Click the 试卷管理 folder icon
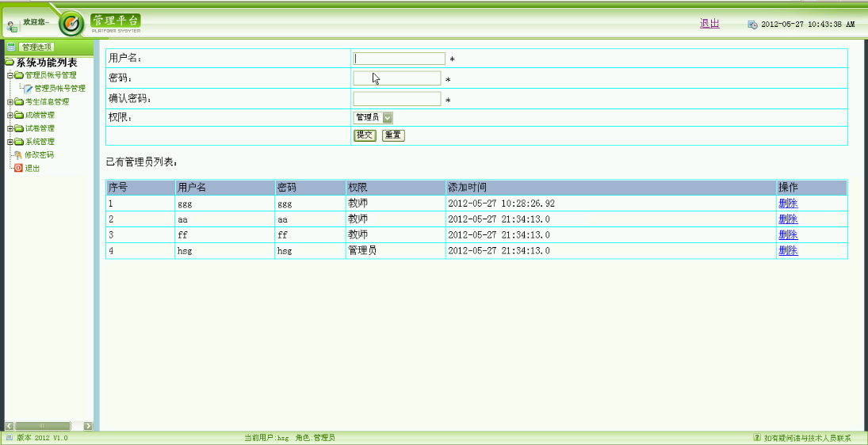The height and width of the screenshot is (445, 868). (x=19, y=128)
